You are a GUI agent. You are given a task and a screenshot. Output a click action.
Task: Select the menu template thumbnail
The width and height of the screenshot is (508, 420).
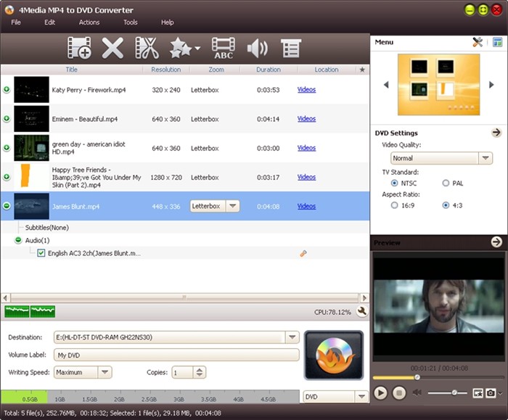438,85
